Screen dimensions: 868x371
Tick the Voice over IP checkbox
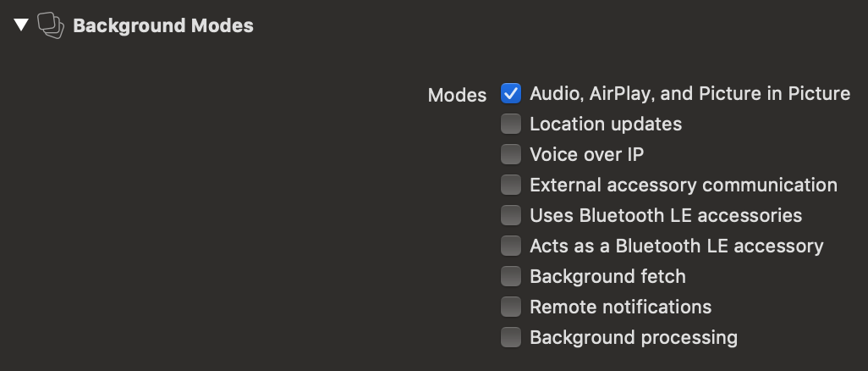pos(511,154)
